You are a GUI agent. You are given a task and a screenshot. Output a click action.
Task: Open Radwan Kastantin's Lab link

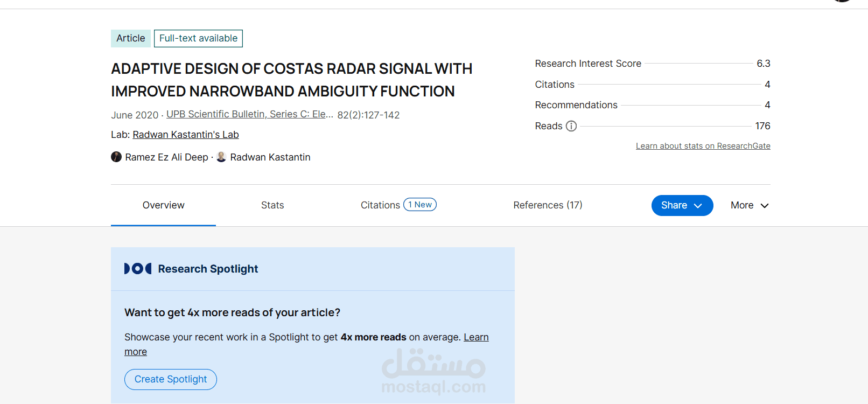click(186, 135)
